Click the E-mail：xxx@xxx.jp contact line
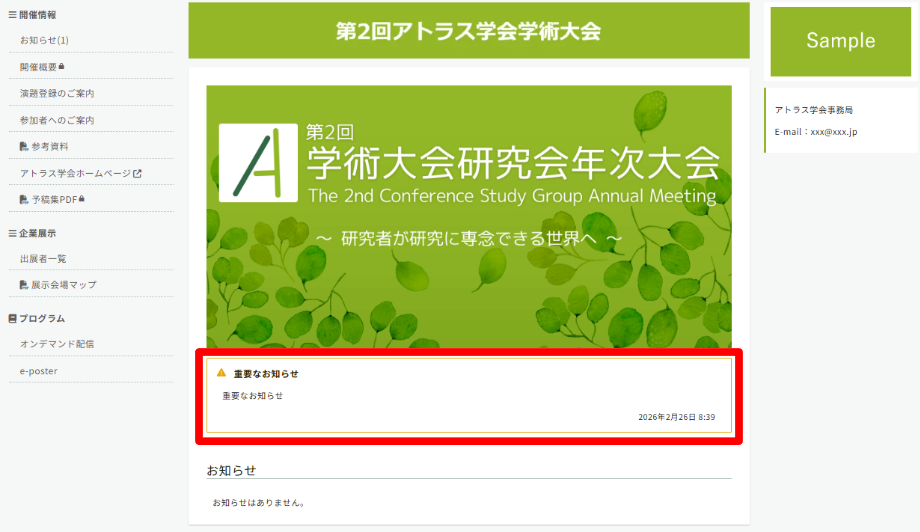This screenshot has width=920, height=532. [816, 132]
